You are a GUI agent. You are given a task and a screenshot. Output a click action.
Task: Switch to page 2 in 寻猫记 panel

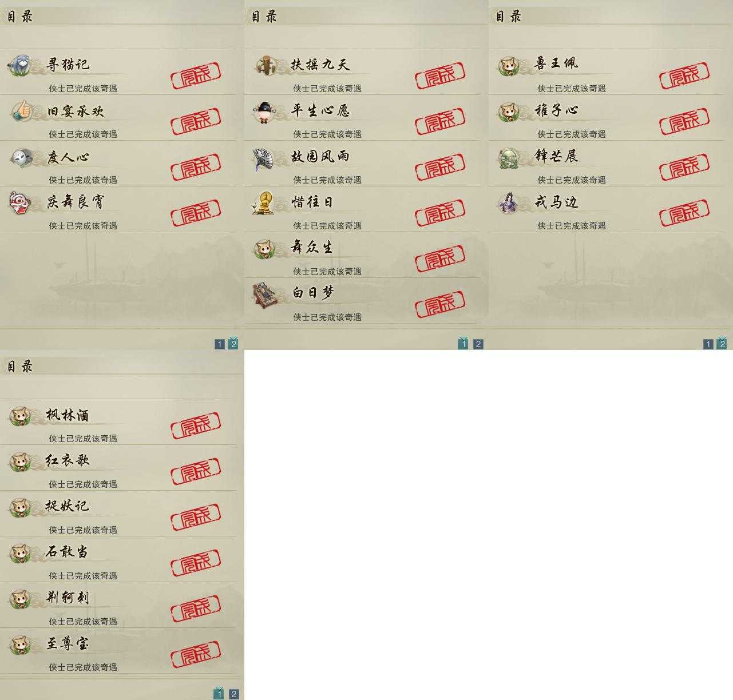pos(233,344)
